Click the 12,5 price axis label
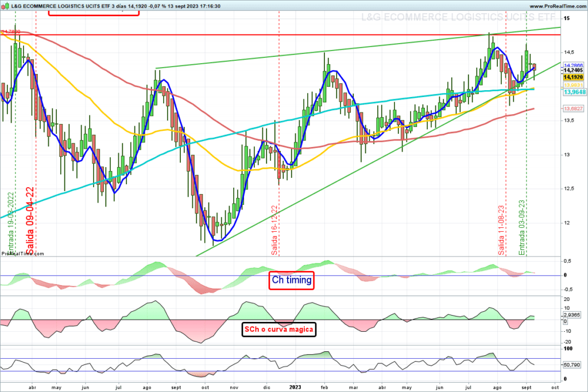This screenshot has width=588, height=392. 569,189
